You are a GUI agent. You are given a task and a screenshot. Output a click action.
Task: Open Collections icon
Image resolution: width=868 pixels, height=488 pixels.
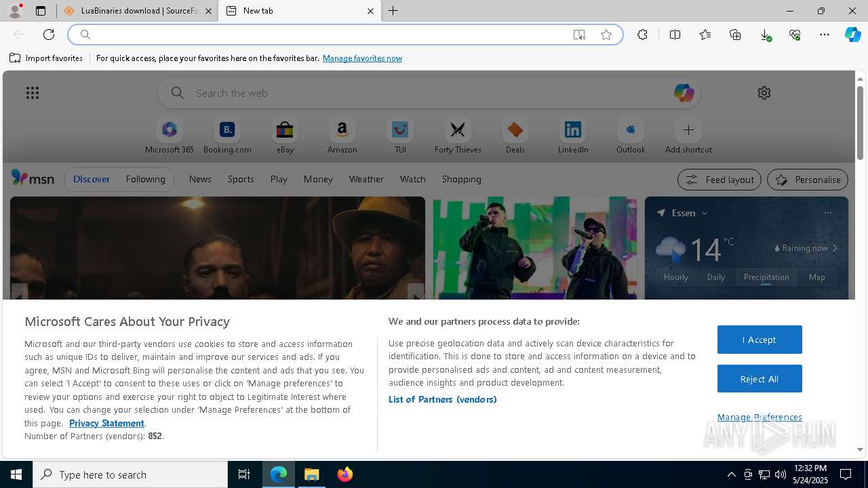pos(735,35)
